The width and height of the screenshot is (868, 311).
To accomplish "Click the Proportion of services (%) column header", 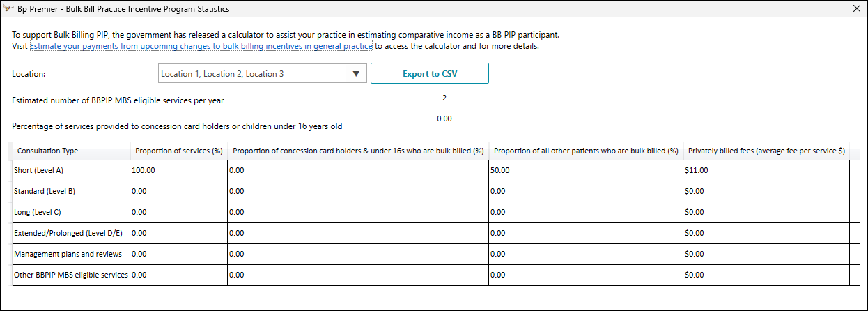I will click(178, 151).
